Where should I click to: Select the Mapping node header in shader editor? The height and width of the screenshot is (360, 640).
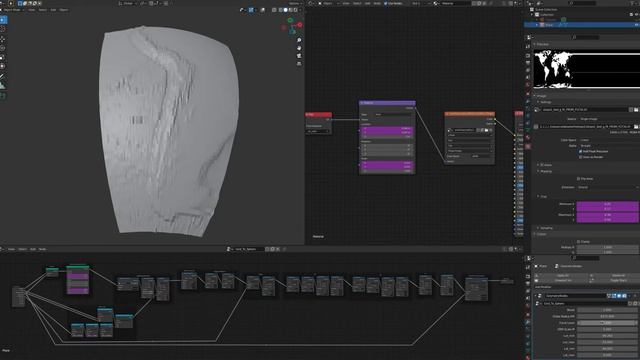point(387,103)
